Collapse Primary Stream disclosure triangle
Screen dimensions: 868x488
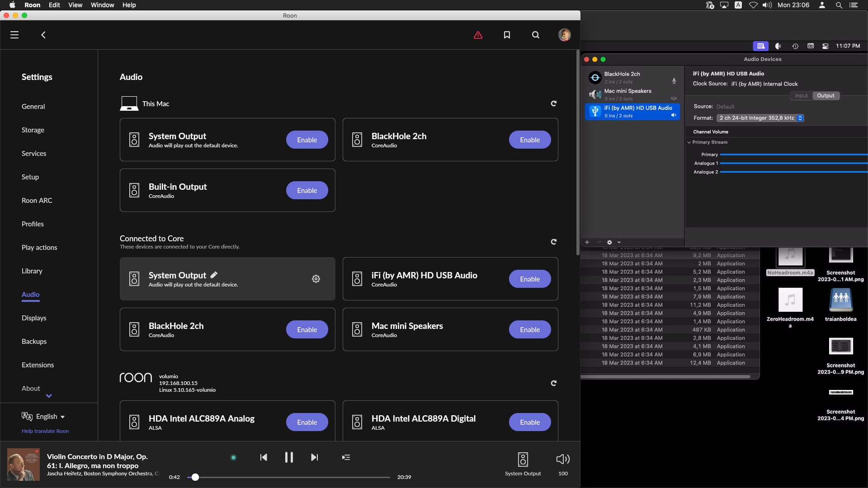[689, 142]
